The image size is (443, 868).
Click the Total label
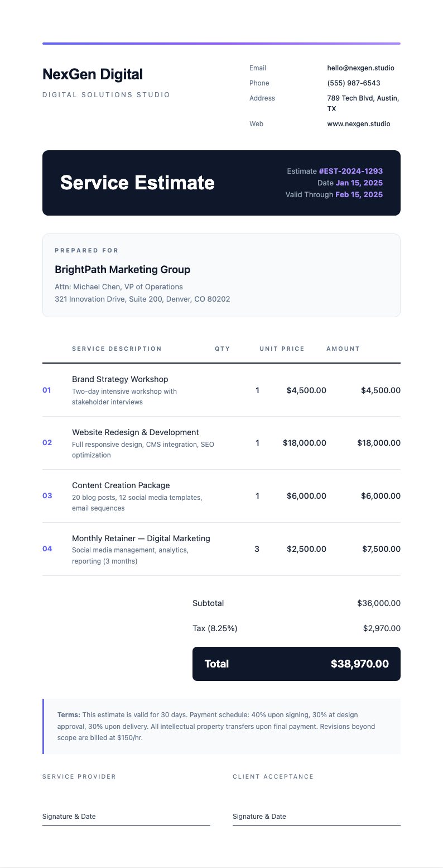point(216,664)
